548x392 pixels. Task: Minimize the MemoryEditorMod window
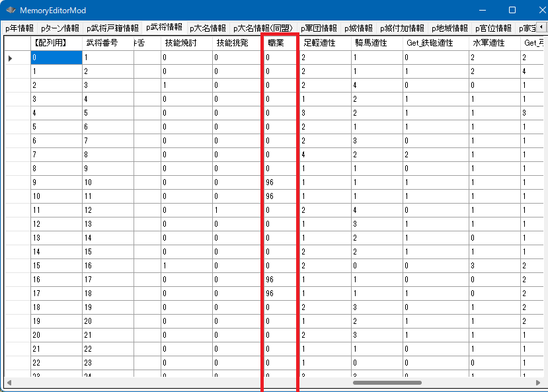482,11
